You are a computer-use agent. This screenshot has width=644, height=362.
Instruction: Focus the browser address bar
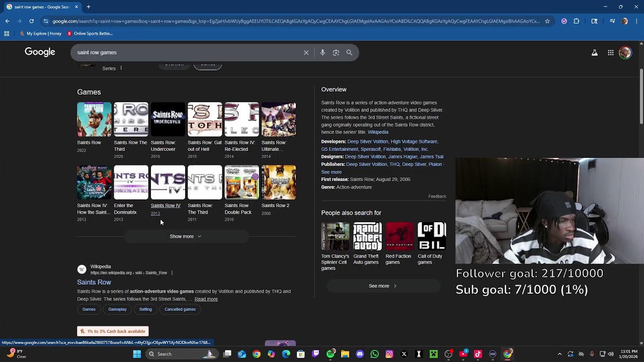[296, 21]
